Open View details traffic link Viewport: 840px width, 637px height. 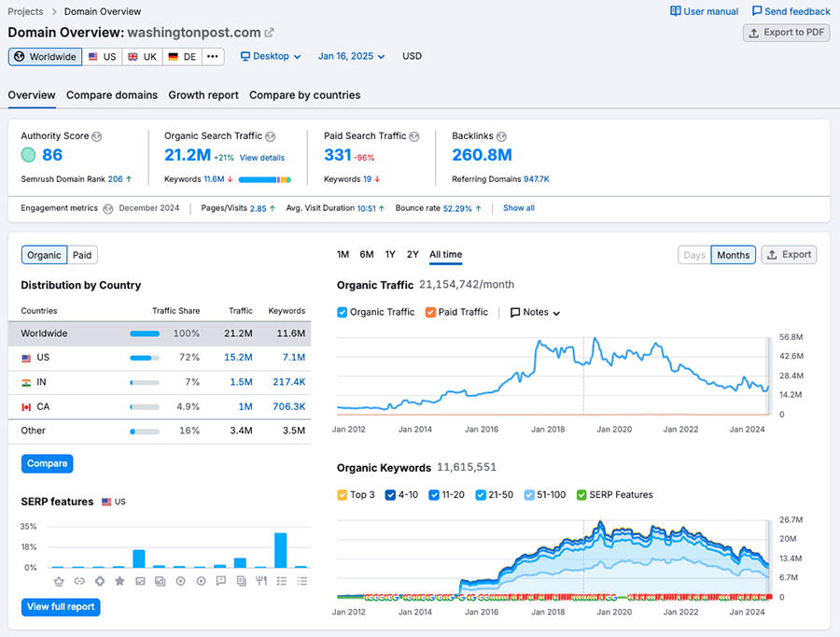[x=262, y=158]
